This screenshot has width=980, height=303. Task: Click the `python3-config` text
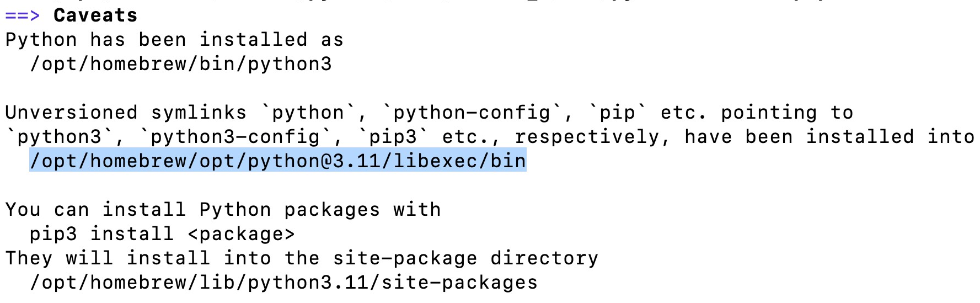pos(235,137)
